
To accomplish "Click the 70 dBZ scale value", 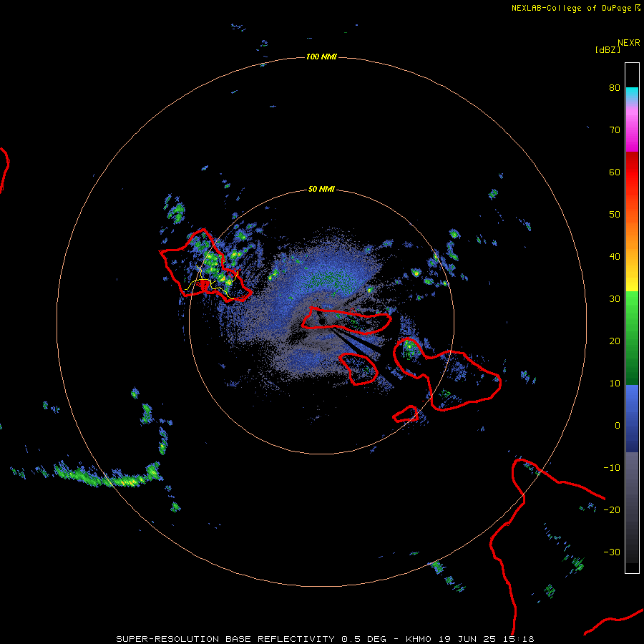I will (615, 130).
